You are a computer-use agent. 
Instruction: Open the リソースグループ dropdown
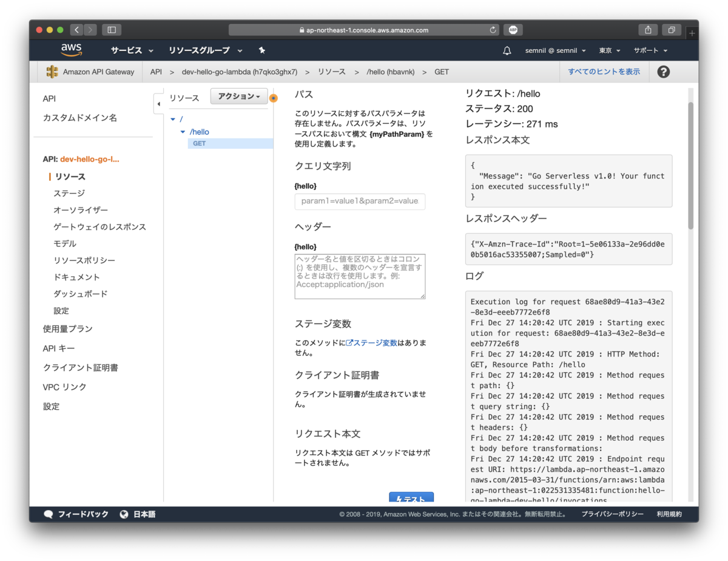206,50
